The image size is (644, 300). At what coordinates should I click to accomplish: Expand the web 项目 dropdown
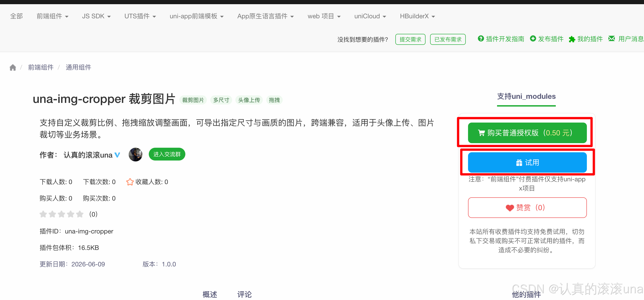324,16
